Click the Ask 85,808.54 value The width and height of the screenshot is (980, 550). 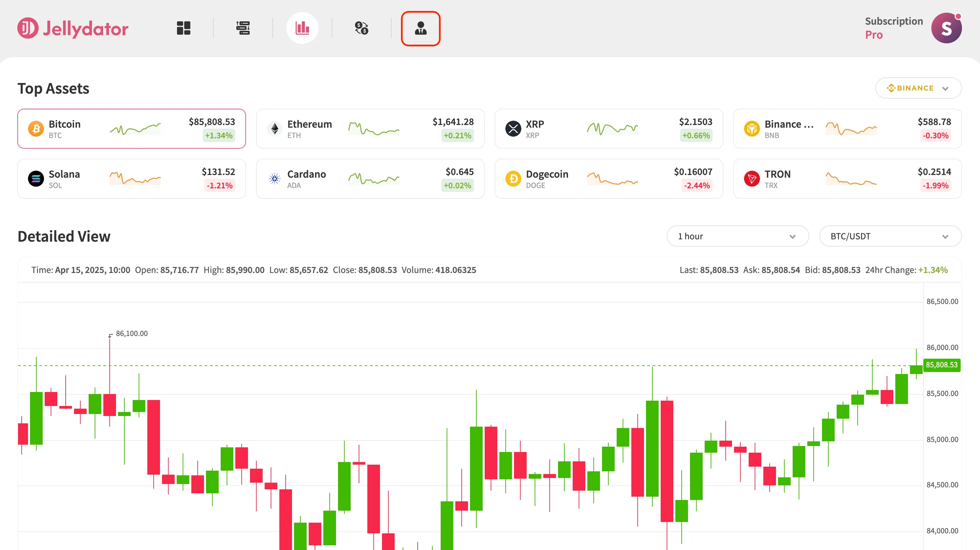(780, 270)
